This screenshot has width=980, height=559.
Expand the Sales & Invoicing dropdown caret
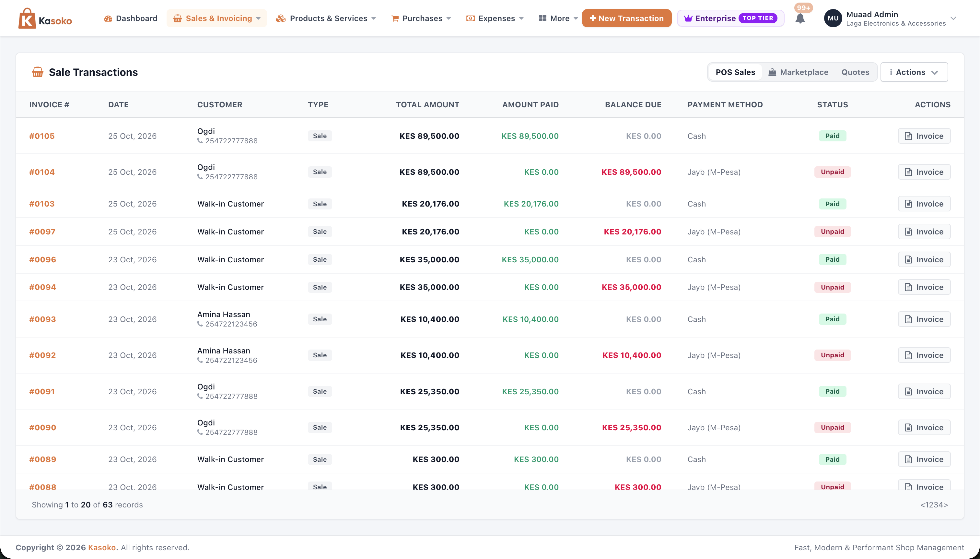pyautogui.click(x=258, y=19)
